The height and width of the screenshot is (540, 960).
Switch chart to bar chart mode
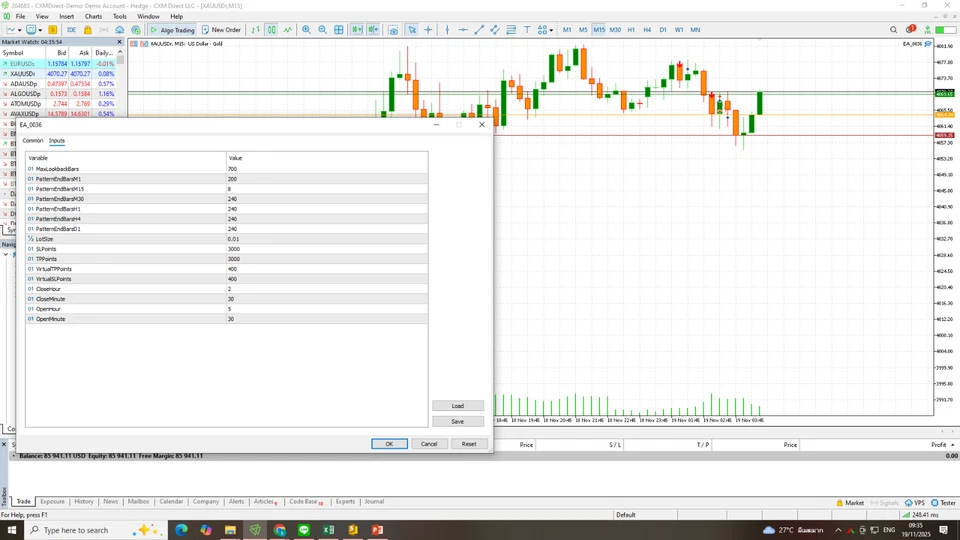(255, 29)
